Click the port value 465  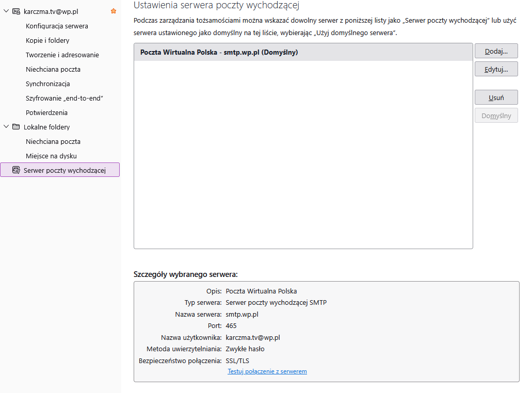coord(231,326)
